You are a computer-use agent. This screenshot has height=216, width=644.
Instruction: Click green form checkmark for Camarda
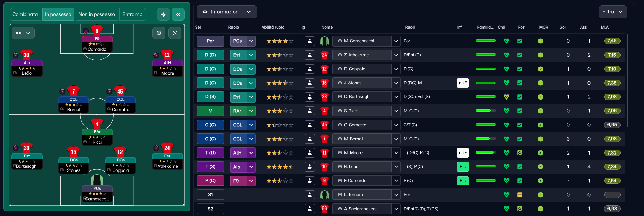pyautogui.click(x=520, y=181)
